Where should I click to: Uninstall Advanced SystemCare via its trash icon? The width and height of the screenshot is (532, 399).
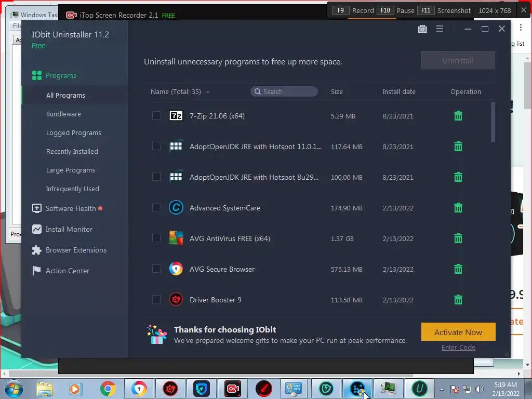(458, 207)
